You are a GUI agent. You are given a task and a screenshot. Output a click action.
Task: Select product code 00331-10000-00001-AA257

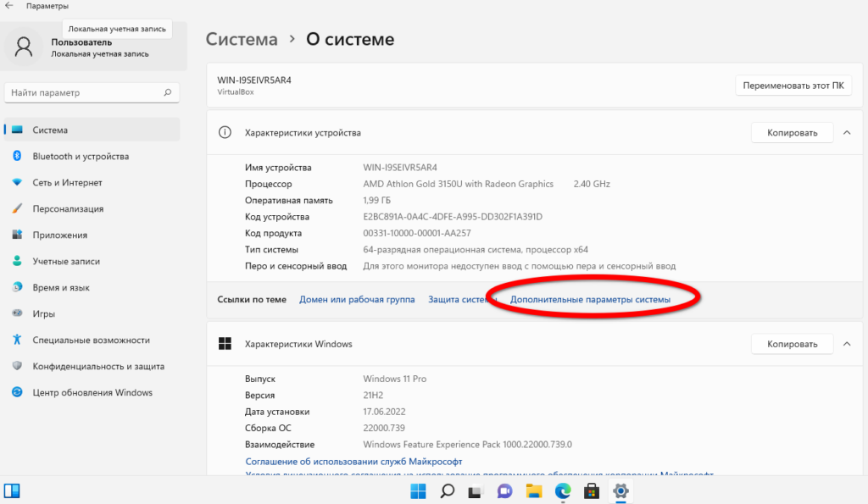pos(417,233)
